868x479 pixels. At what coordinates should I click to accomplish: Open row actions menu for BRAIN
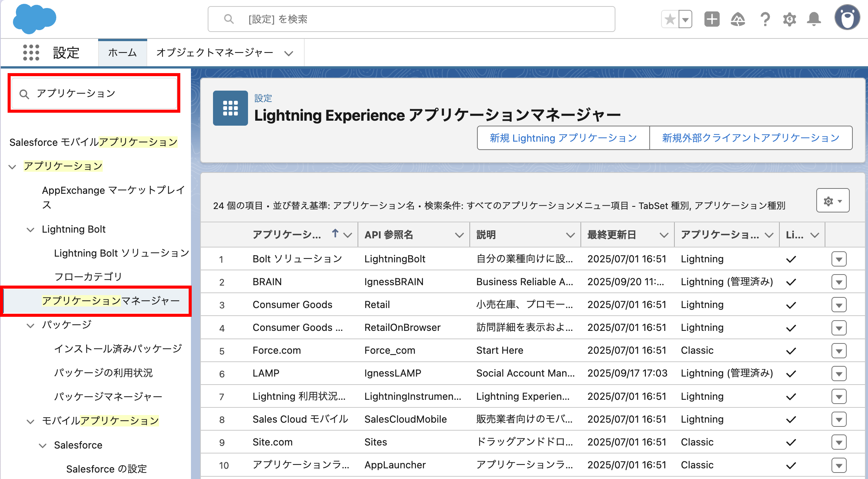pos(839,282)
